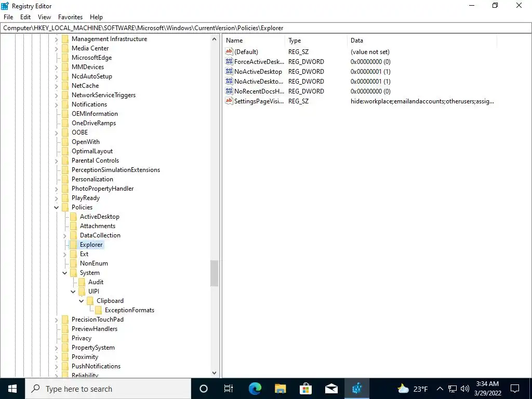Click the UIPI key folder icon
The height and width of the screenshot is (399, 532).
[82, 291]
